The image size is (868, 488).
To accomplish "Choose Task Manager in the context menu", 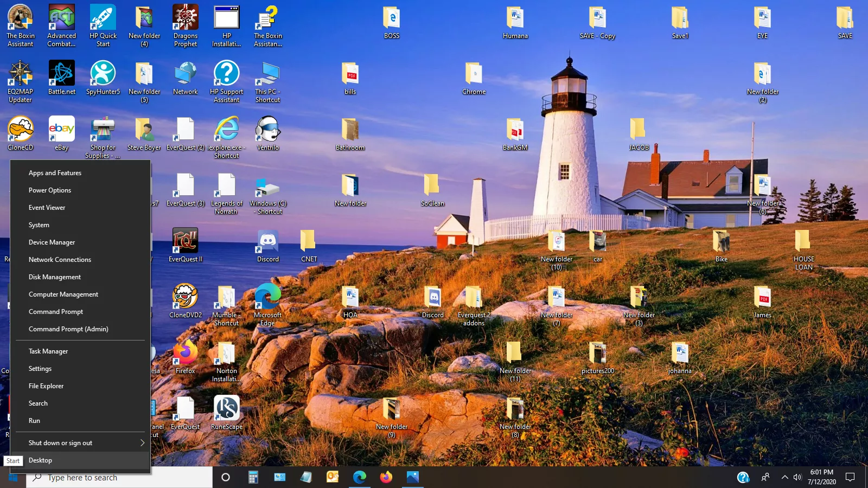I will (x=48, y=351).
